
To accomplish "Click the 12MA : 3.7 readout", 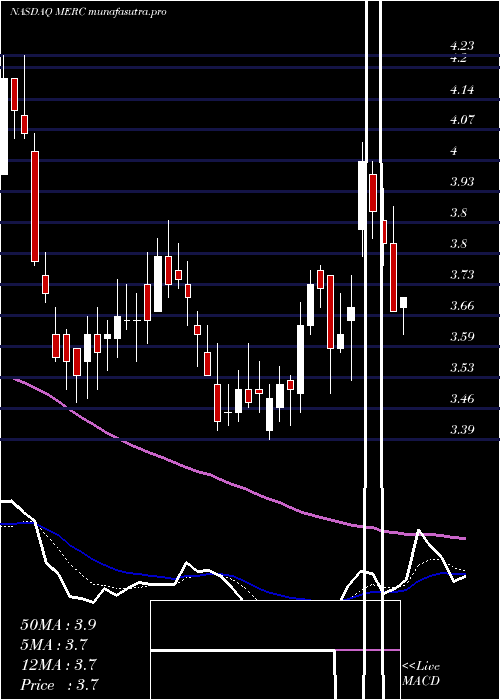I will pyautogui.click(x=58, y=665).
